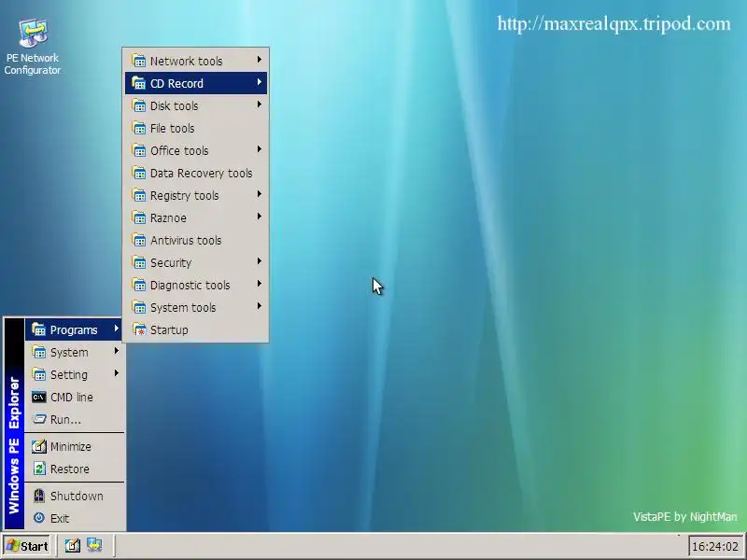
Task: Click the Startup folder icon
Action: pyautogui.click(x=138, y=329)
